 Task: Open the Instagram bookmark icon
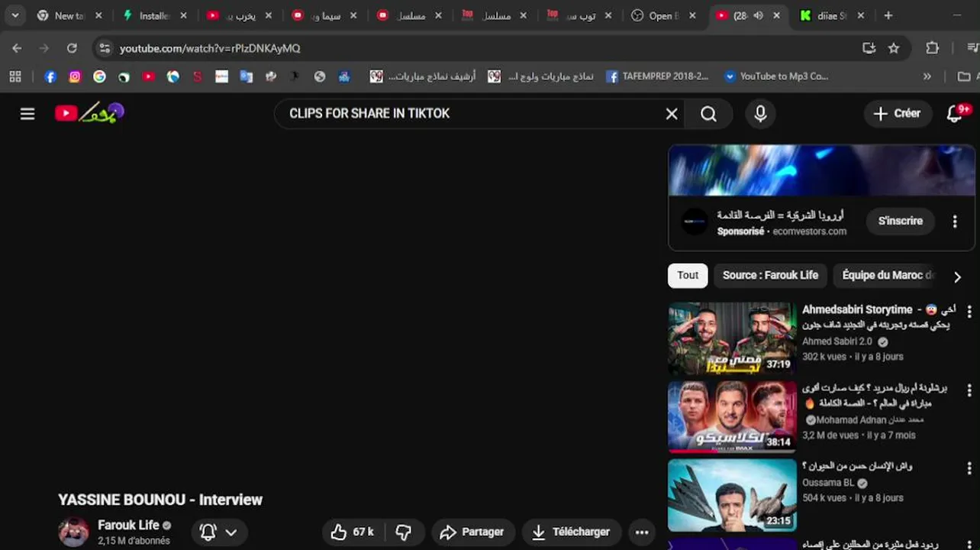pyautogui.click(x=75, y=76)
